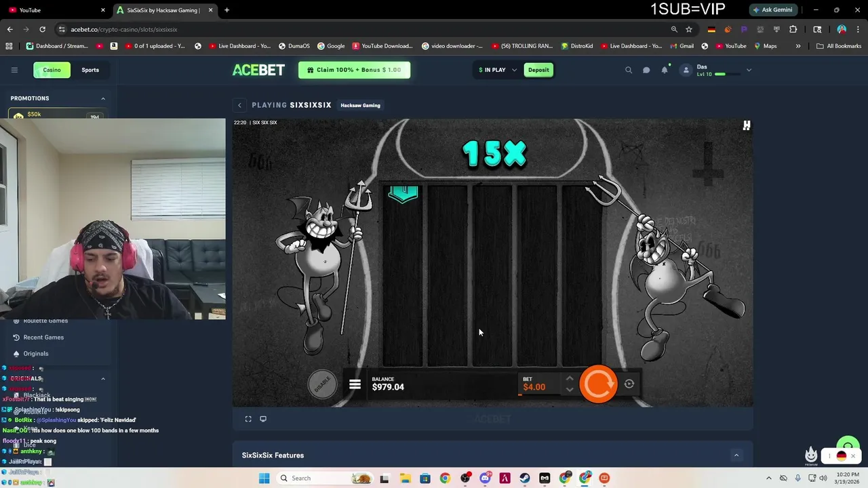Click Ask Gemini button
Viewport: 868px width, 488px height.
click(772, 10)
